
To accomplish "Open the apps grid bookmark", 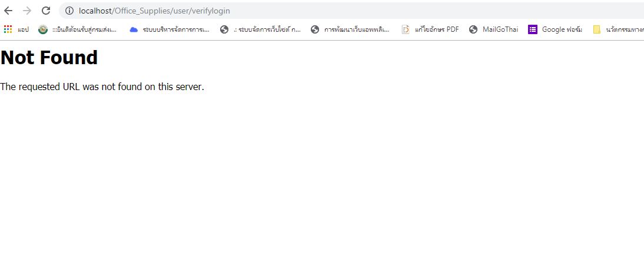I will 16,29.
